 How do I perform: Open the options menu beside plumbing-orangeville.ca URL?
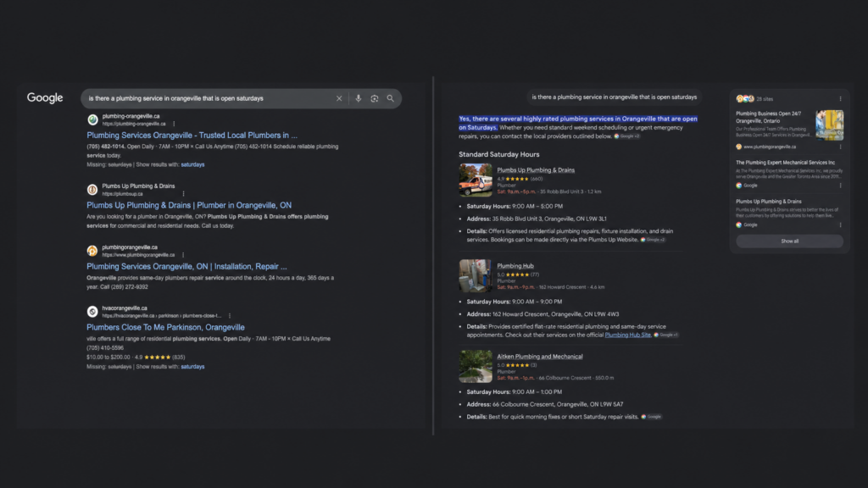(x=174, y=124)
